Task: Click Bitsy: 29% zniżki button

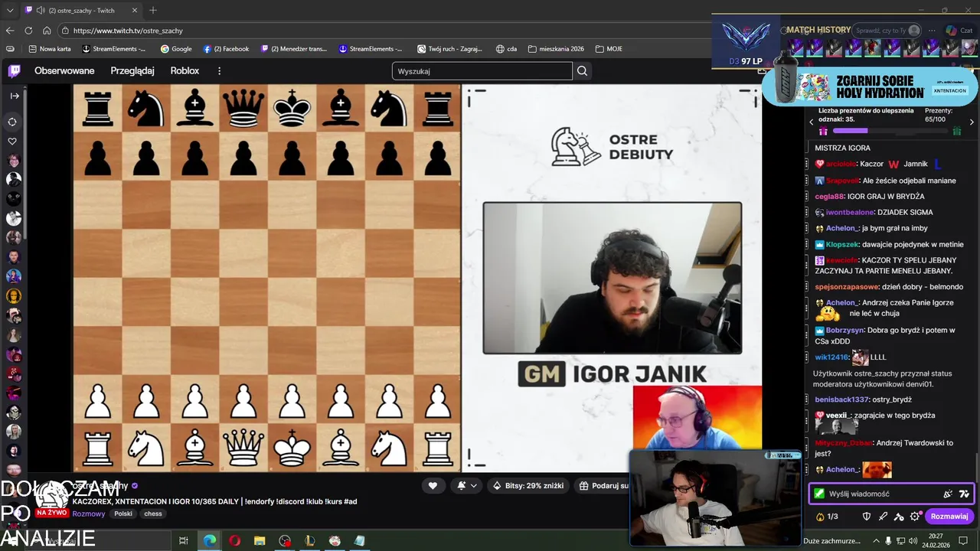Action: tap(528, 486)
